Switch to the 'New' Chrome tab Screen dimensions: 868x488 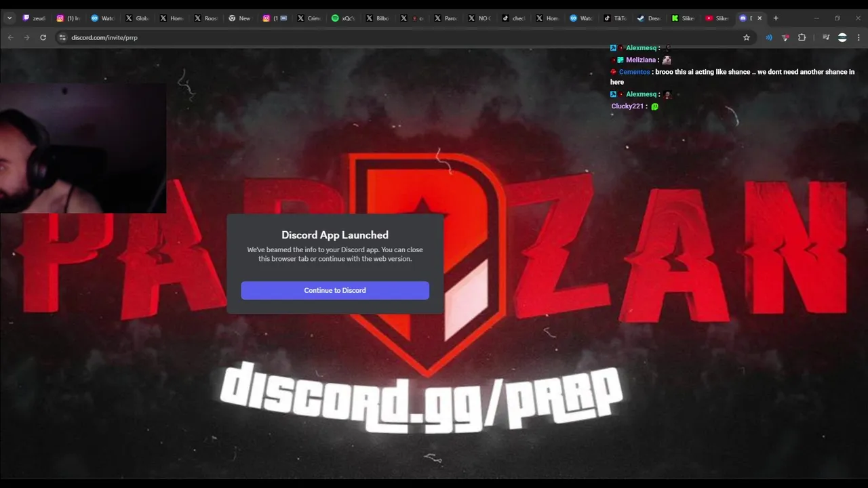coord(240,18)
